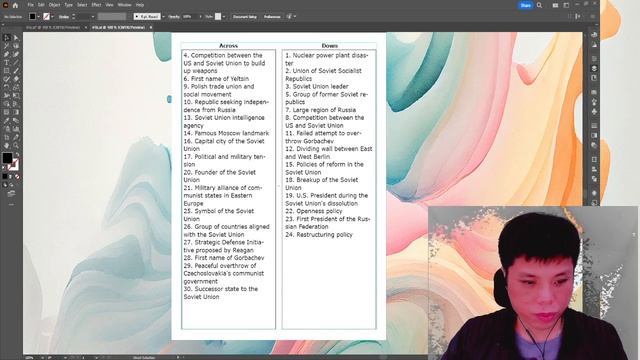Select the Paintbrush tool
Screen dimensions: 640x360
click(x=16, y=71)
